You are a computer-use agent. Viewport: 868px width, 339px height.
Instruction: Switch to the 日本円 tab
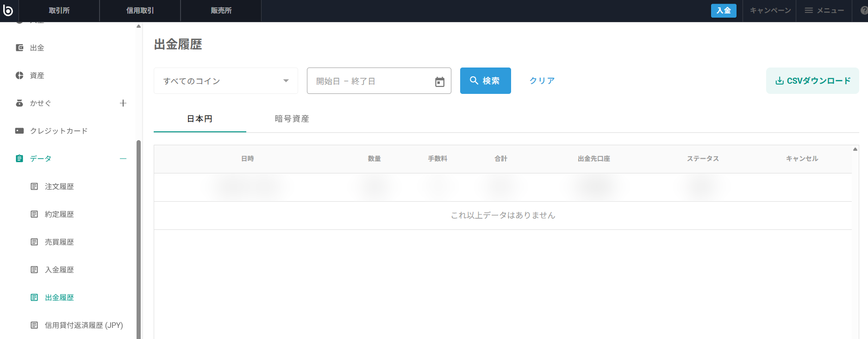tap(200, 119)
